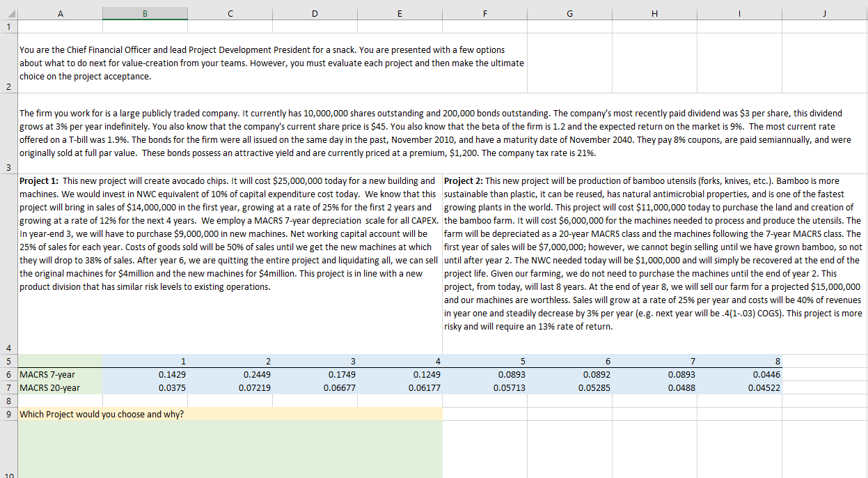Select column J header
The width and height of the screenshot is (868, 478).
click(x=824, y=13)
